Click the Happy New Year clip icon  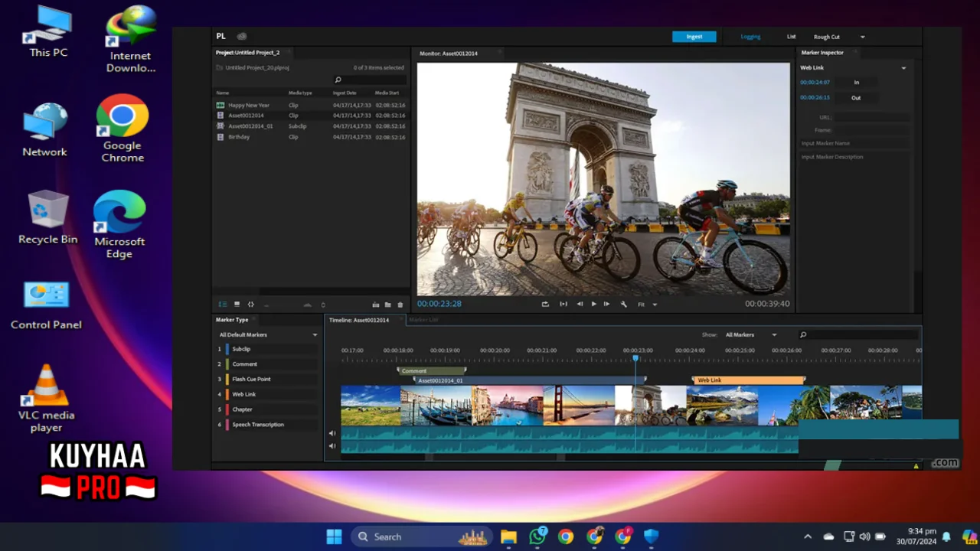click(x=220, y=105)
